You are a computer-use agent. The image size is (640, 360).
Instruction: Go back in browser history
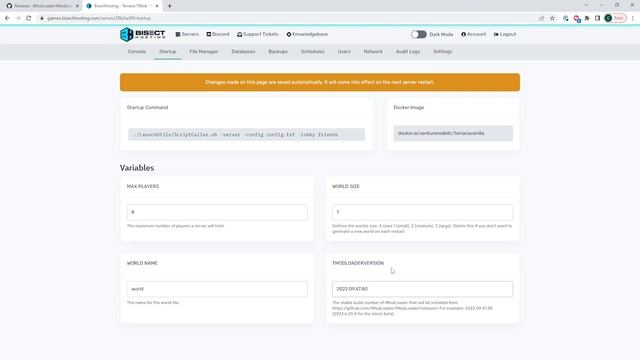7,18
